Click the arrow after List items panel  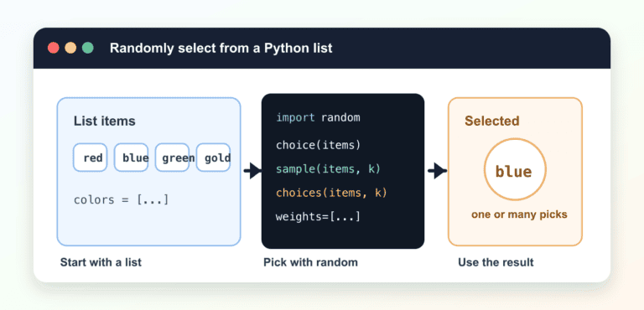252,170
